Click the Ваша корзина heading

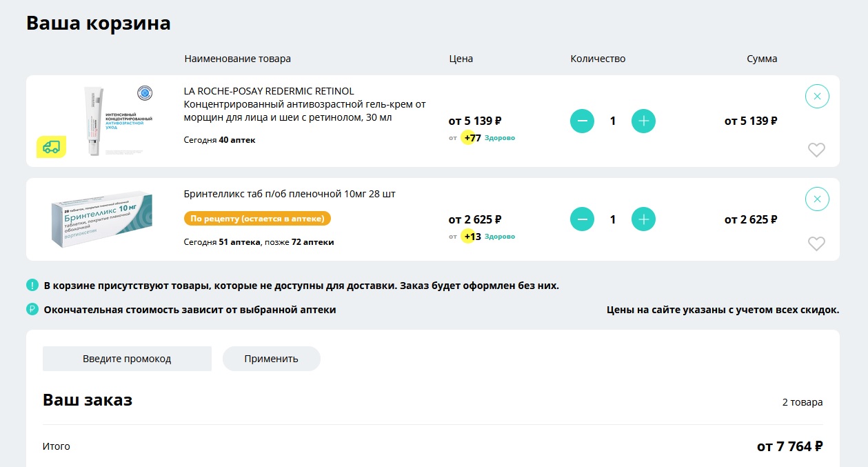tap(99, 23)
